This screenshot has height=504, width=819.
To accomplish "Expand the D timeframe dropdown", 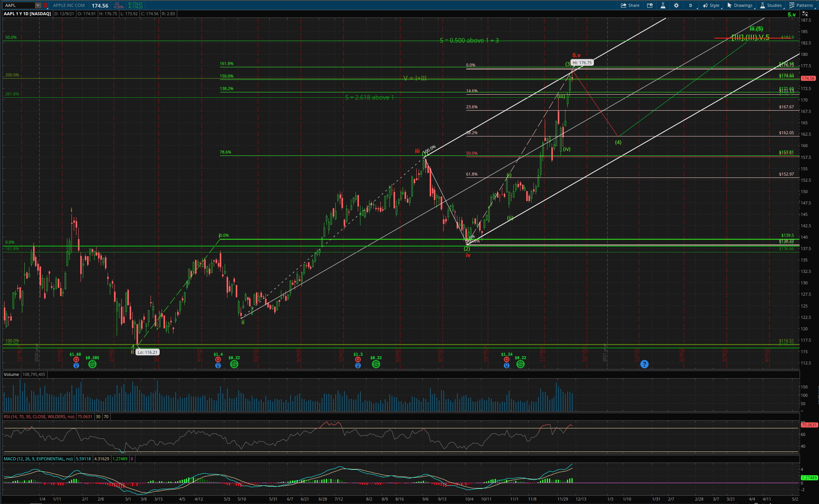I will [690, 5].
